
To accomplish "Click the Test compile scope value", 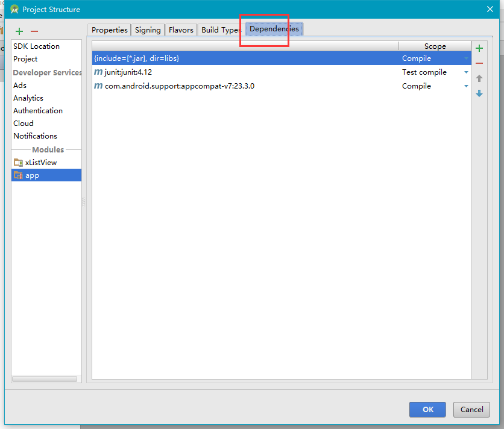I will (424, 72).
